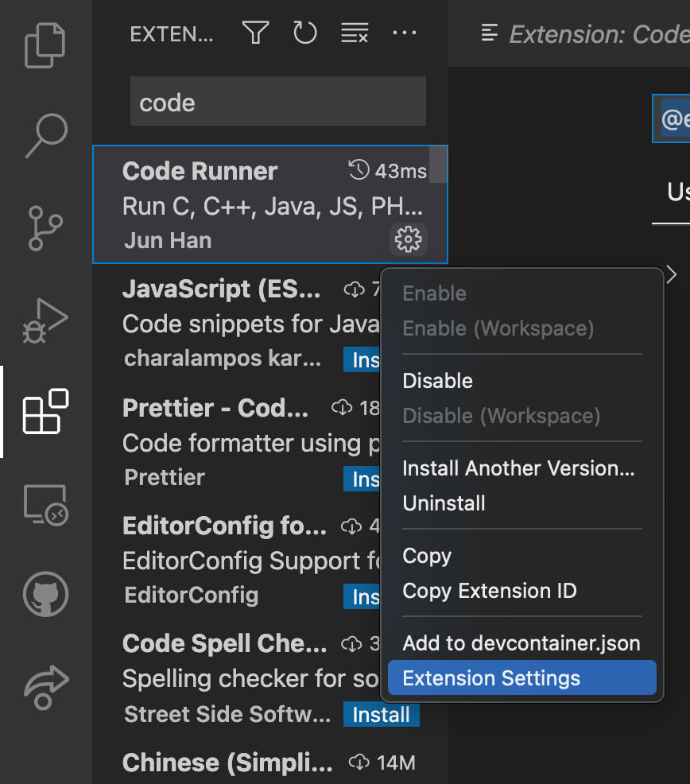
Task: Install the EditorConfig extension
Action: point(362,596)
